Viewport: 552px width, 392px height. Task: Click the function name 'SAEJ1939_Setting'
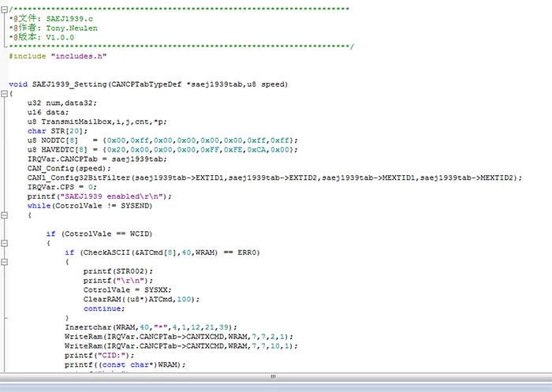point(69,84)
